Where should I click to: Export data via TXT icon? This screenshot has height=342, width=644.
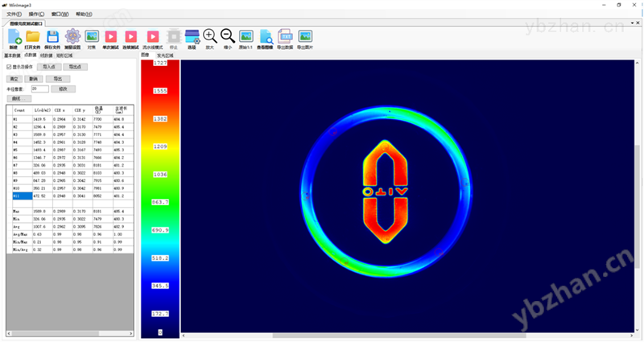coord(285,36)
